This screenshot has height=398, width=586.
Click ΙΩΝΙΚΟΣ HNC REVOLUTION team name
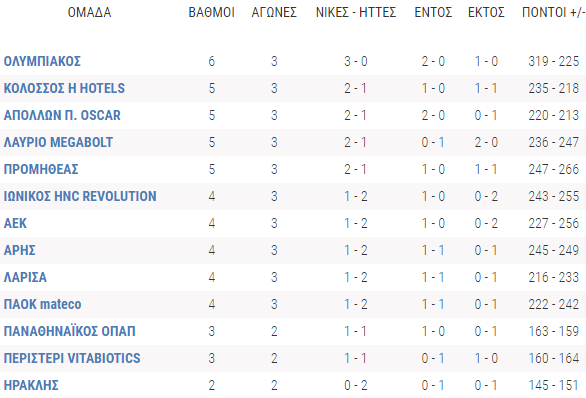click(x=80, y=196)
